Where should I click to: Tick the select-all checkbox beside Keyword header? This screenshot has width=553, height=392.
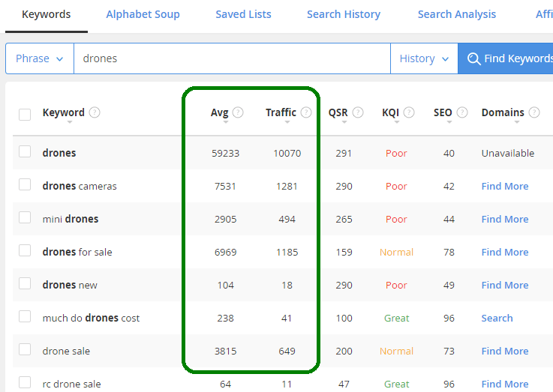point(25,115)
